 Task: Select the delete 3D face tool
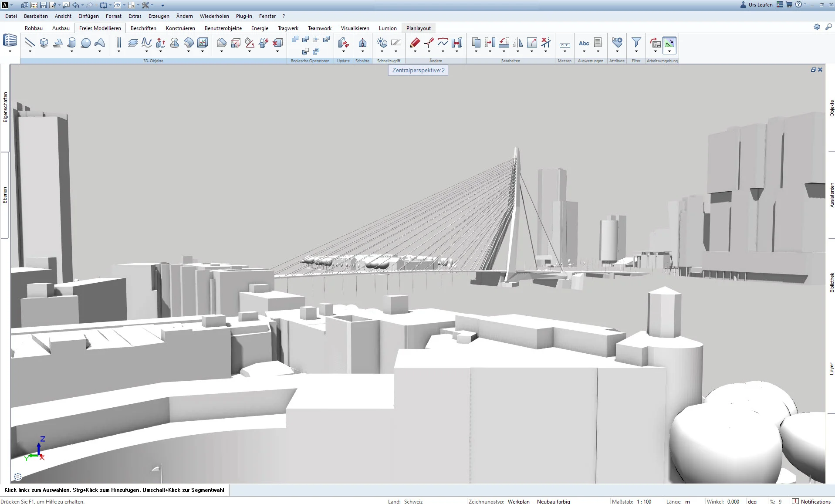tap(277, 43)
